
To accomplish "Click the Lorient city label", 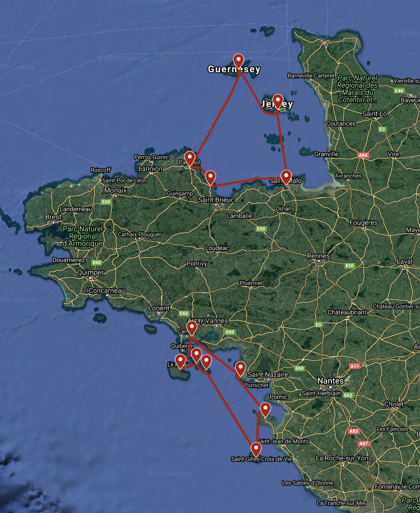I will 159,308.
